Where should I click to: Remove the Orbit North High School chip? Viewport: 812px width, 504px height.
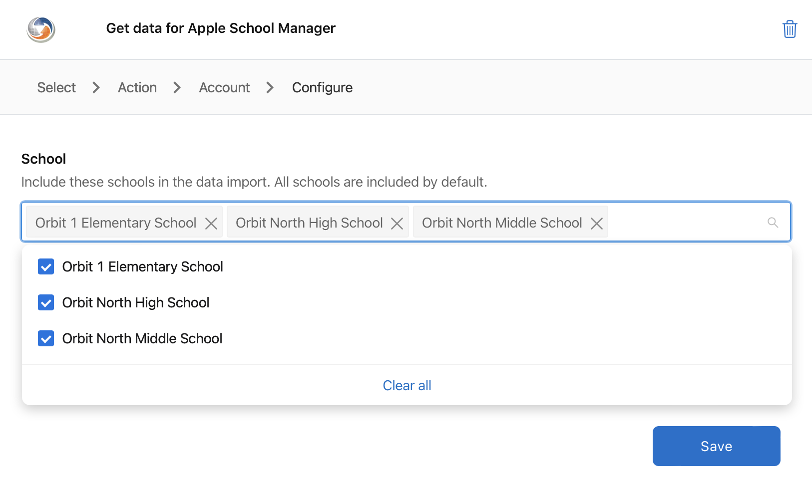coord(397,223)
